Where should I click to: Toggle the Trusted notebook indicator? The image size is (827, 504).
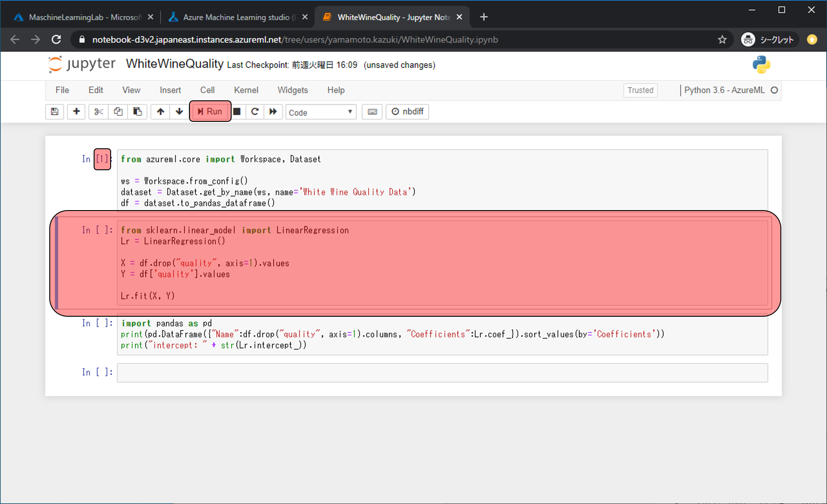click(640, 90)
